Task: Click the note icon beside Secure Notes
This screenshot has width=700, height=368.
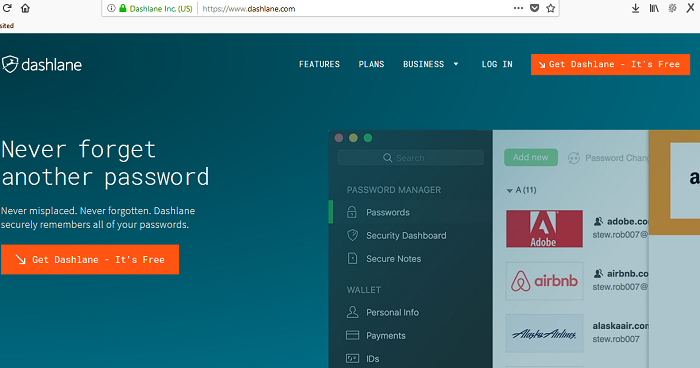Action: [x=352, y=259]
